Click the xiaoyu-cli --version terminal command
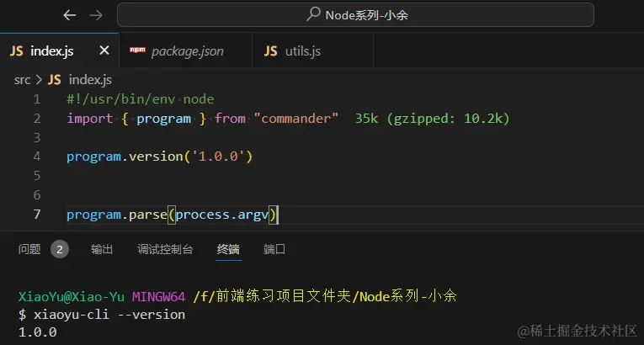Image resolution: width=644 pixels, height=345 pixels. (x=109, y=315)
